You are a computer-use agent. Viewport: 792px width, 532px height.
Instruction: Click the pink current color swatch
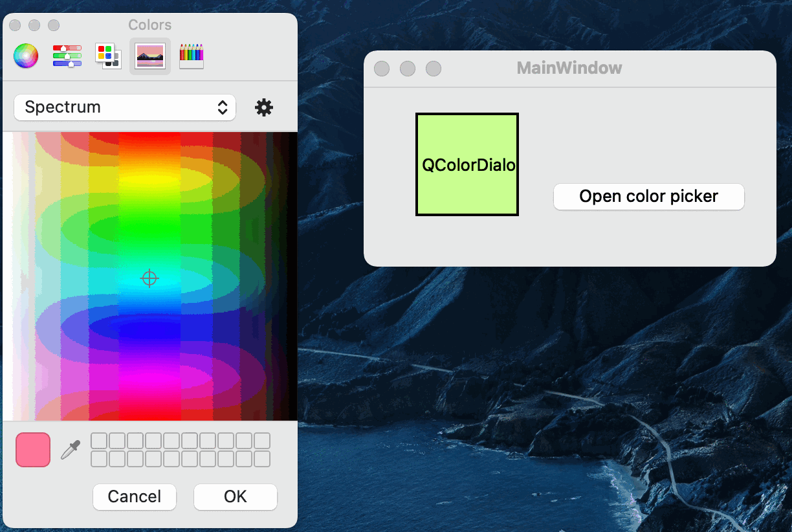pos(33,450)
